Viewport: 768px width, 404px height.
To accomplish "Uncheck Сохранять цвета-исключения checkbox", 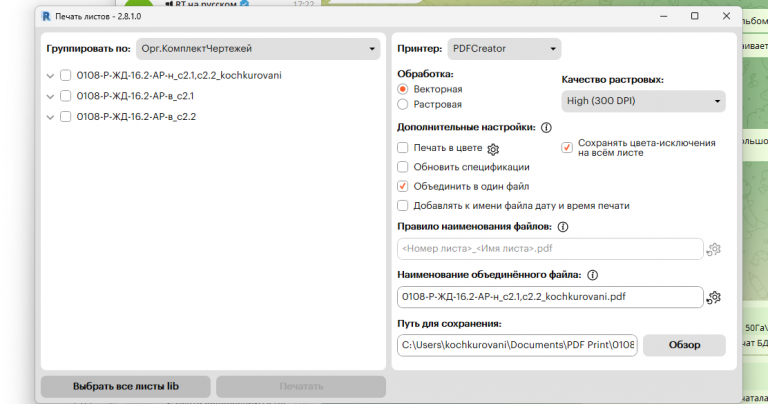I will click(x=567, y=147).
